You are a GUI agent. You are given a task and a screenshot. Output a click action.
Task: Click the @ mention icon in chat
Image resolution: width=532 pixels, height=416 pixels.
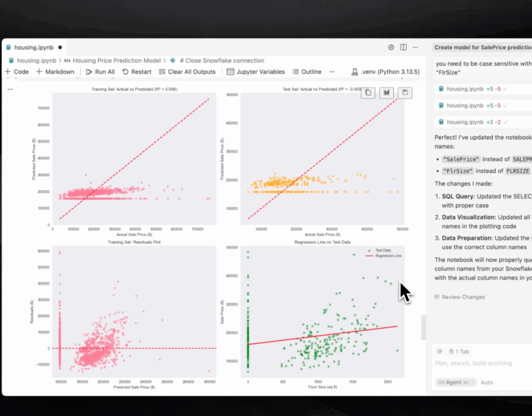point(440,352)
